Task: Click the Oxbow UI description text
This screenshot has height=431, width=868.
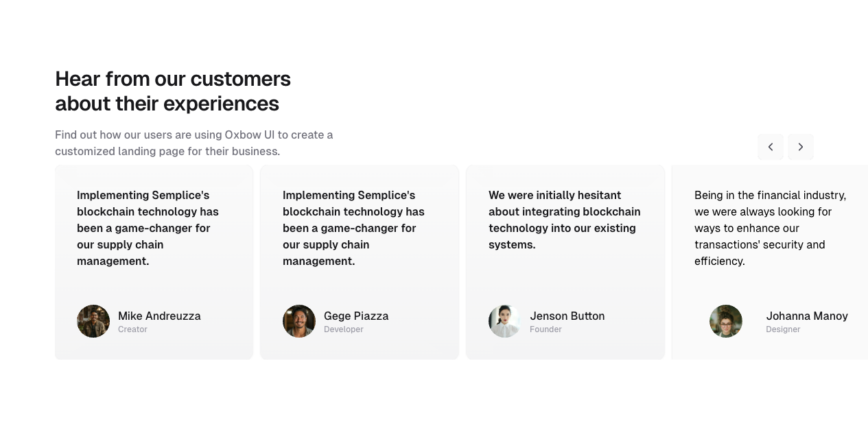Action: (194, 143)
